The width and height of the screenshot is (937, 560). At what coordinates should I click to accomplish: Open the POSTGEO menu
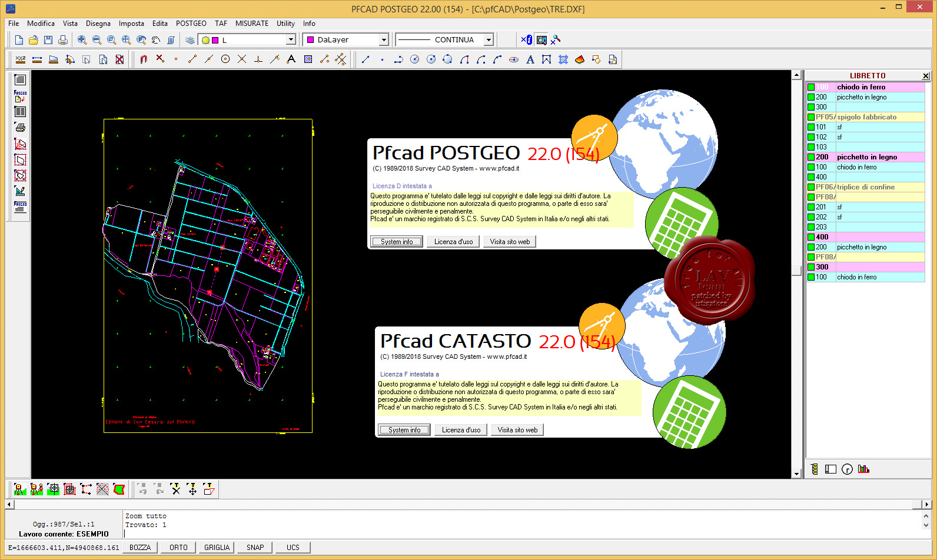(191, 24)
